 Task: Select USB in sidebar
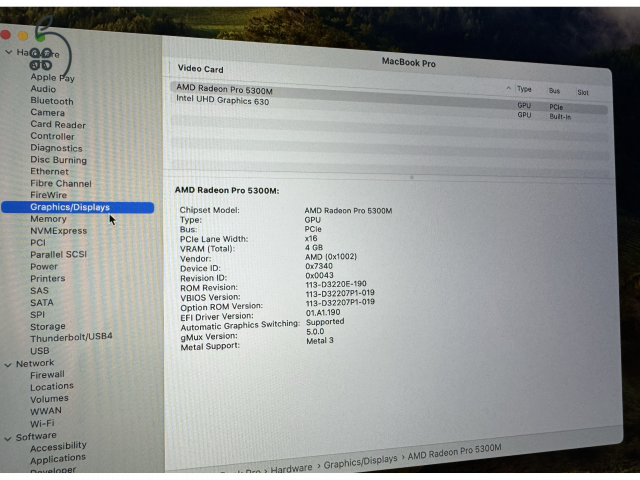click(40, 351)
